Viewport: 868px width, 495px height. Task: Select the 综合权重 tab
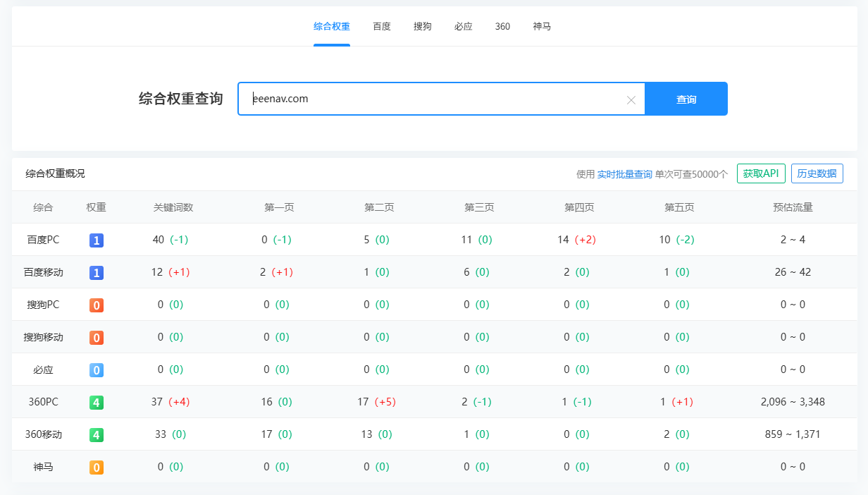[332, 27]
